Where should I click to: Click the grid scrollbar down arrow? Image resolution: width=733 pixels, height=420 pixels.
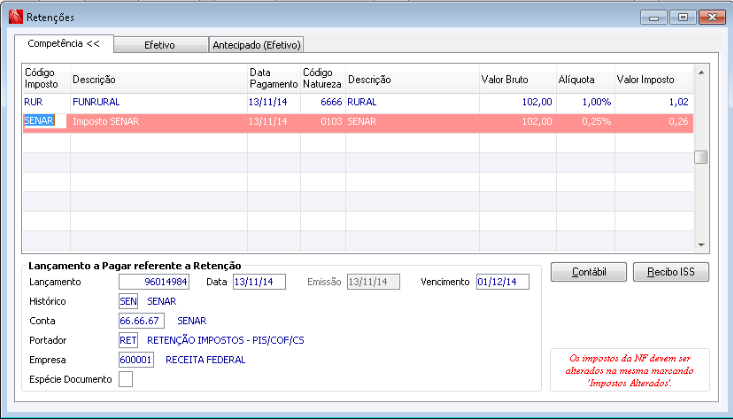tap(701, 245)
